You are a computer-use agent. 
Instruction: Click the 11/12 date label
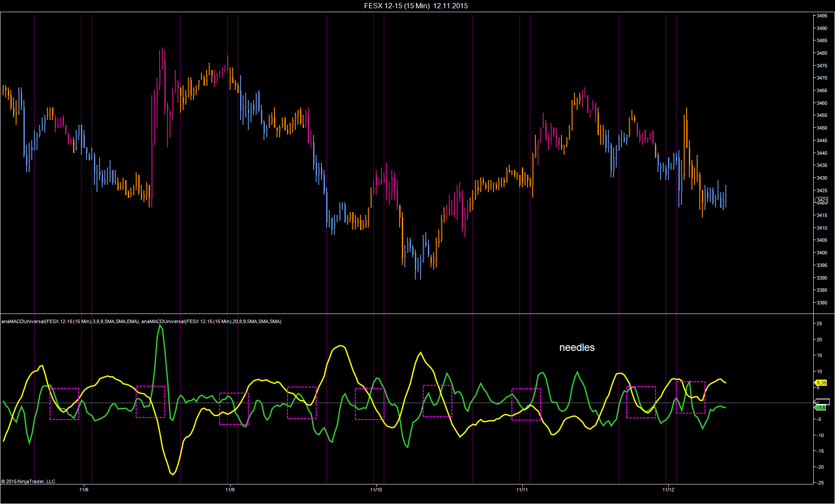click(x=668, y=490)
